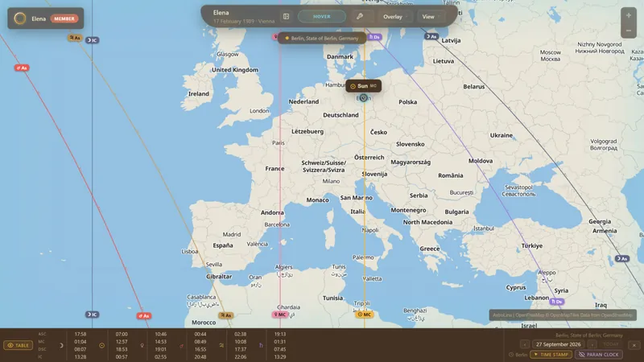Click the Berlin location pin on map

[363, 97]
